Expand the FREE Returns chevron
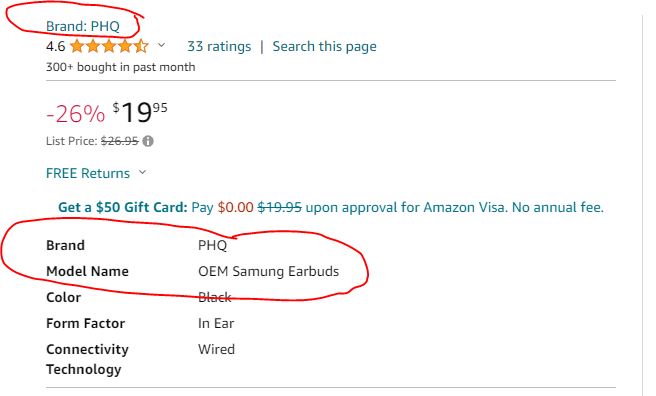The width and height of the screenshot is (656, 396). coord(142,172)
